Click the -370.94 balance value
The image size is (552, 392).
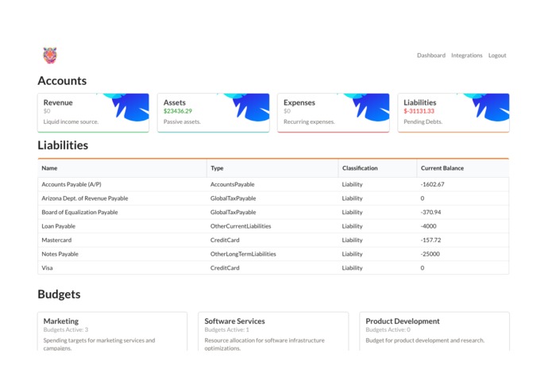click(x=430, y=212)
